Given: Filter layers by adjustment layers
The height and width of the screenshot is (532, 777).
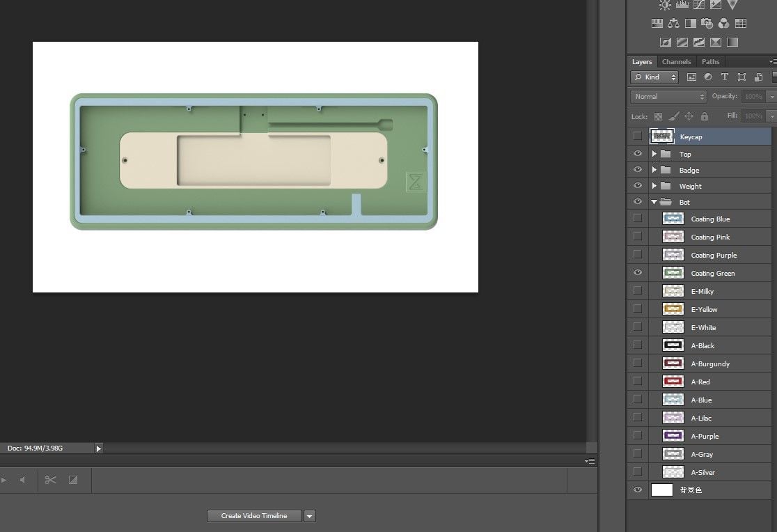Looking at the screenshot, I should click(708, 77).
